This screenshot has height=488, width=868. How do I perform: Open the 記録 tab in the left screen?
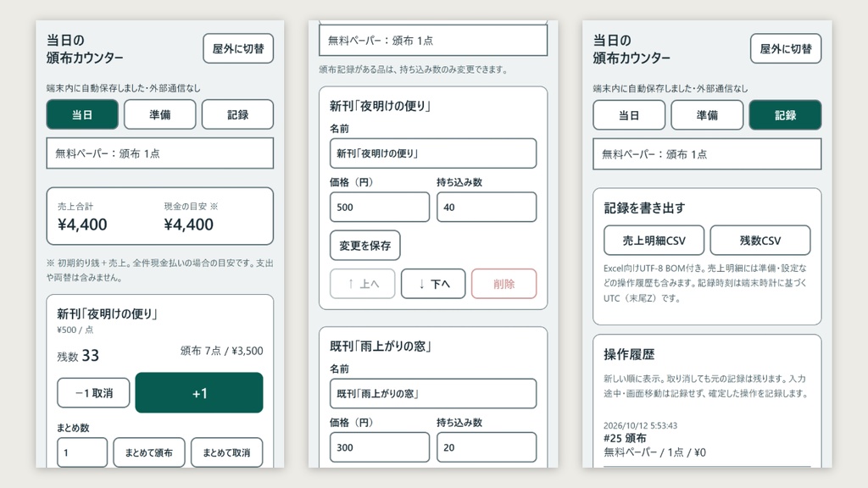[237, 114]
